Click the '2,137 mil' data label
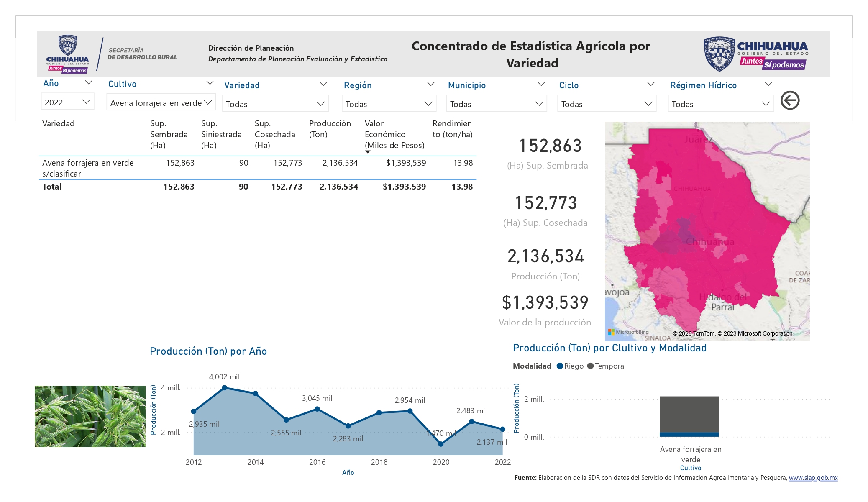 coord(492,442)
